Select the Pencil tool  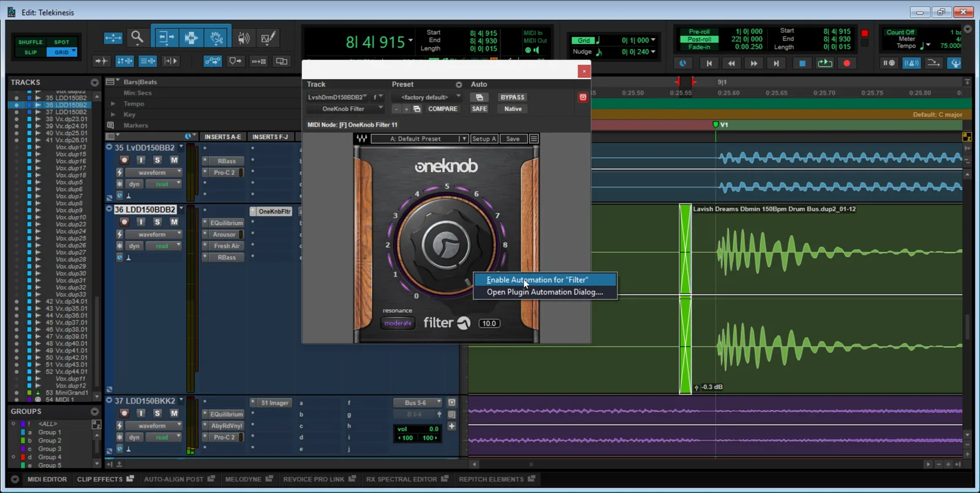click(x=268, y=38)
